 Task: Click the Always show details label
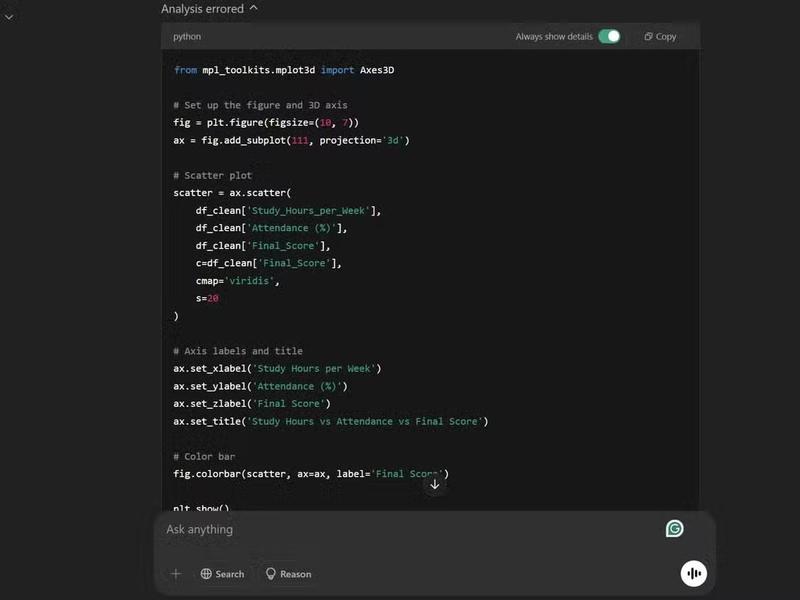554,36
